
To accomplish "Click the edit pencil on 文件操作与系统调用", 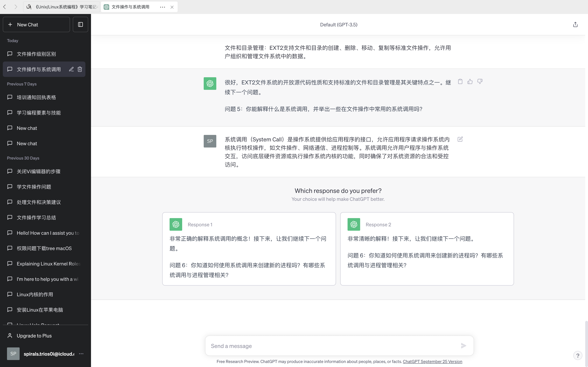I will (71, 69).
